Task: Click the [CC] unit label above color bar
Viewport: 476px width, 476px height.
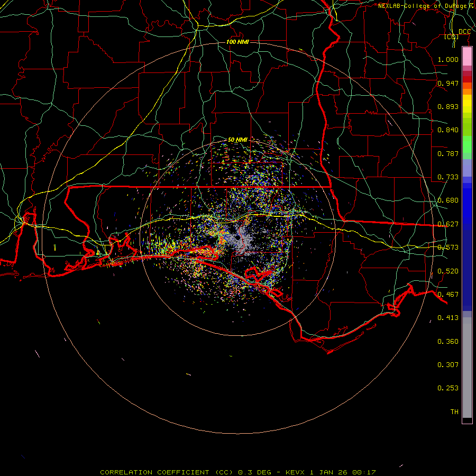Action: coord(452,36)
